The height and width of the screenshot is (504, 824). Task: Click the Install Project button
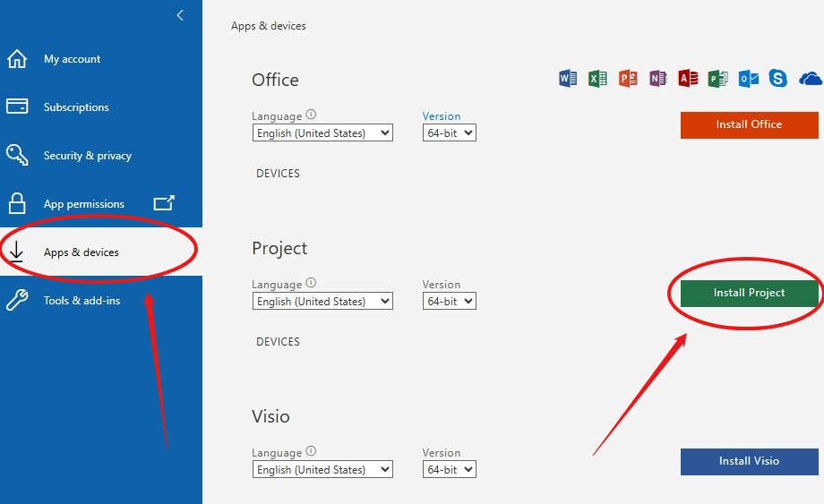point(750,294)
